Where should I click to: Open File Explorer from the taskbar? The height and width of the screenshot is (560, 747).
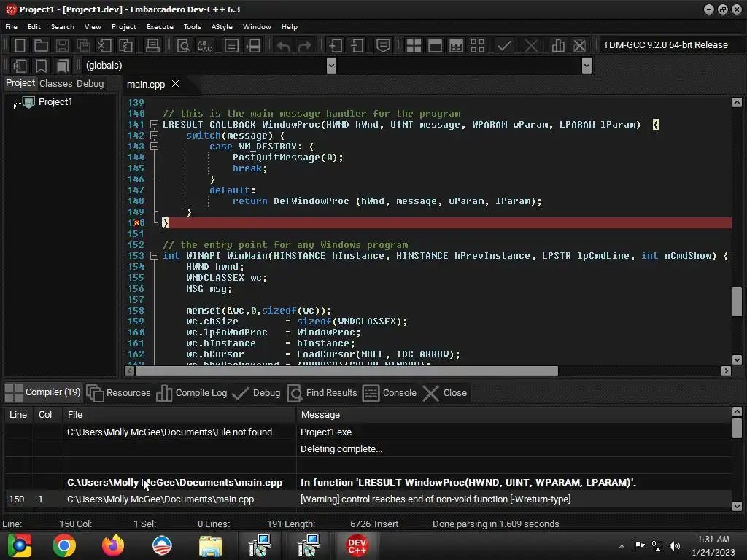point(211,545)
